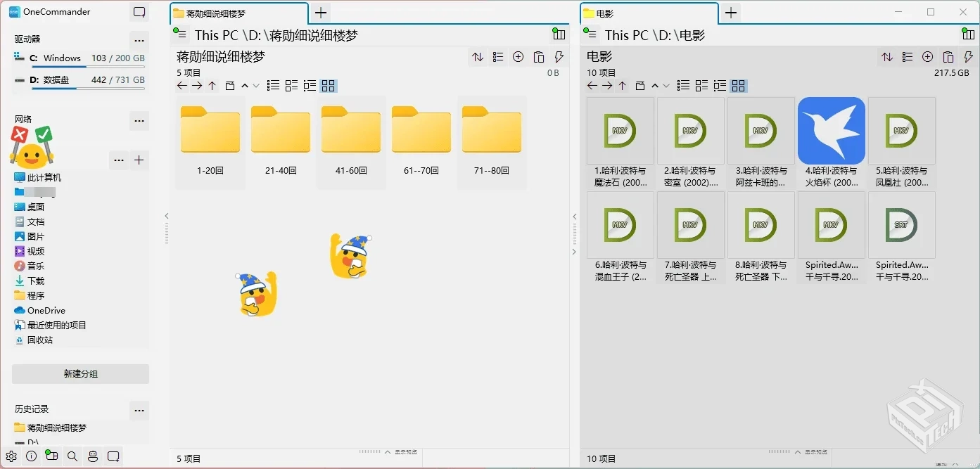Open OneCommander settings via gear icon
Viewport: 980px width, 469px height.
(11, 456)
